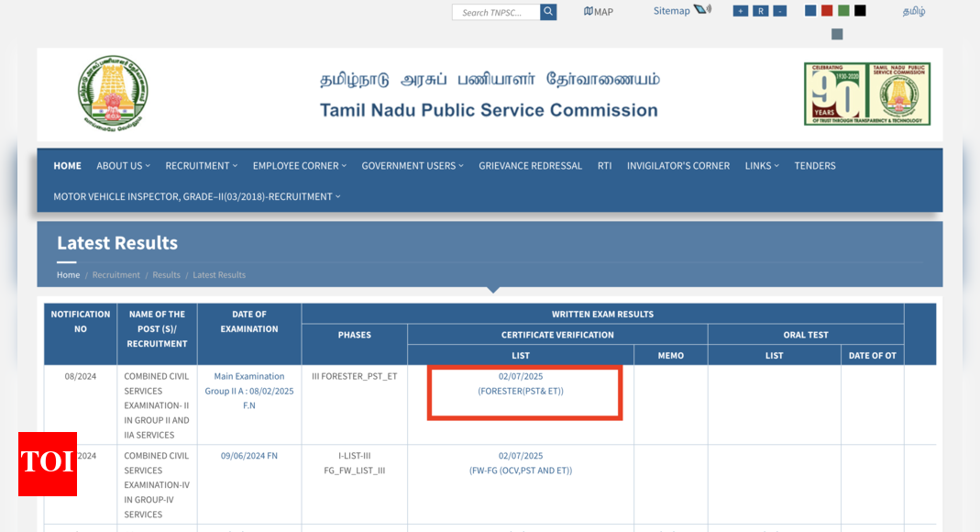Open the Sitemap link

[x=671, y=11]
